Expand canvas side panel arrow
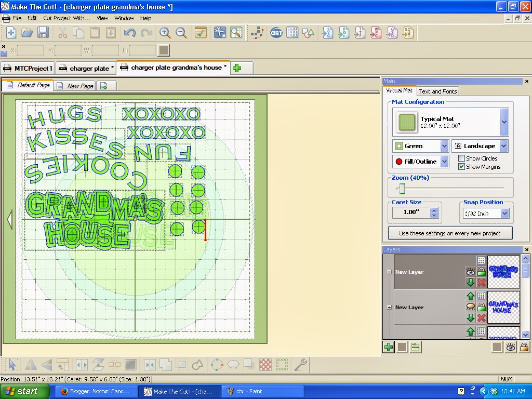The image size is (532, 399). (10, 219)
